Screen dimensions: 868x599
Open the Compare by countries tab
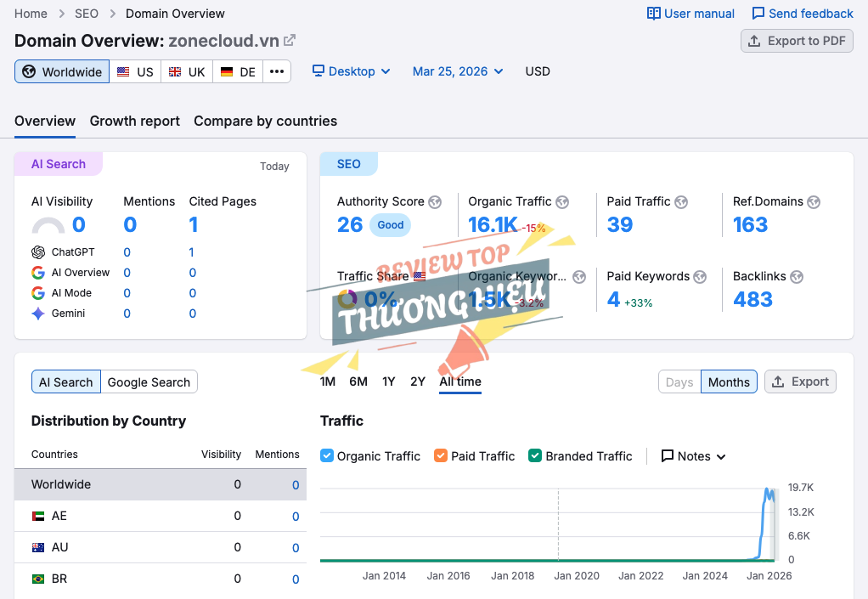(265, 121)
